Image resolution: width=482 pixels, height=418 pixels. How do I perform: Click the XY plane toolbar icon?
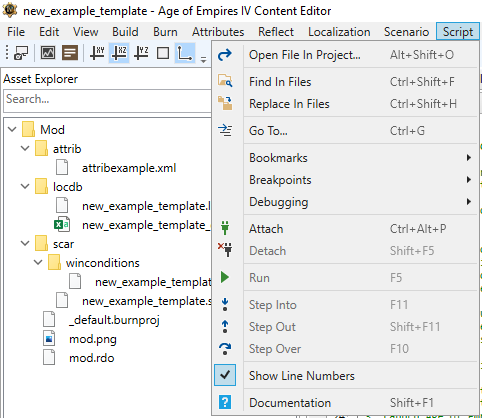click(x=97, y=53)
